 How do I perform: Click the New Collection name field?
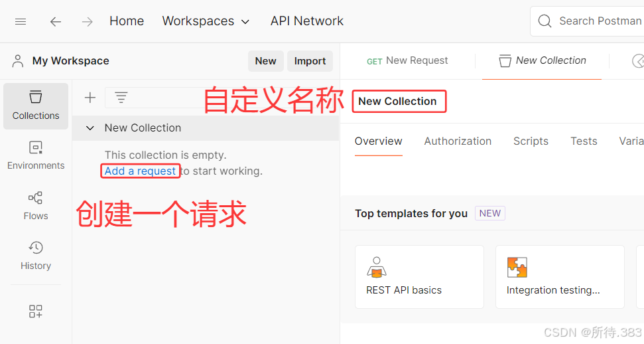399,101
